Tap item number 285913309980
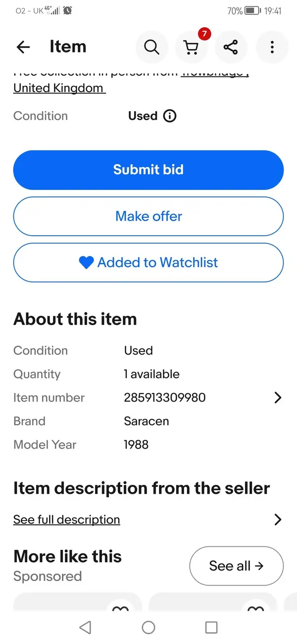The width and height of the screenshot is (297, 644). (165, 398)
